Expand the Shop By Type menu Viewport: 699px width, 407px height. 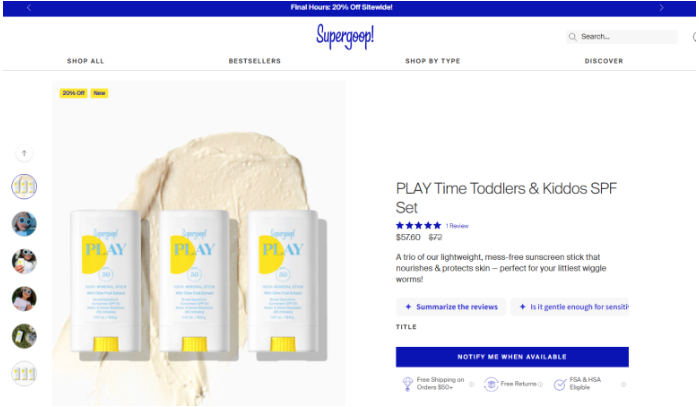[432, 61]
